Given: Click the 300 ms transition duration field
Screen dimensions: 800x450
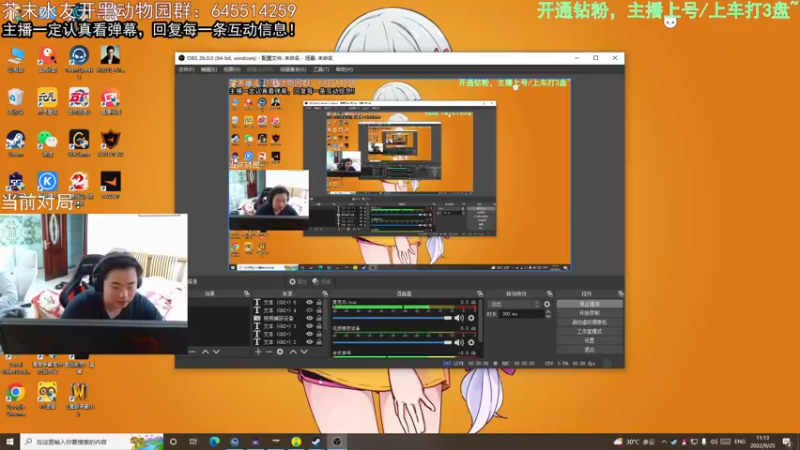Looking at the screenshot, I should point(521,314).
